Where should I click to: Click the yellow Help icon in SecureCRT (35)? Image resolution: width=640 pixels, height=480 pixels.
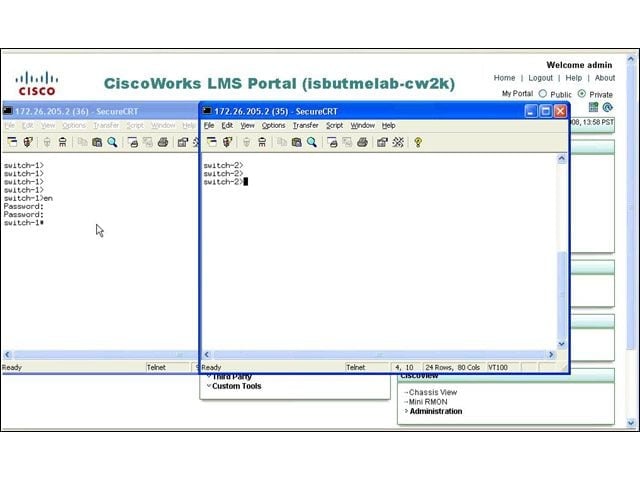point(418,142)
